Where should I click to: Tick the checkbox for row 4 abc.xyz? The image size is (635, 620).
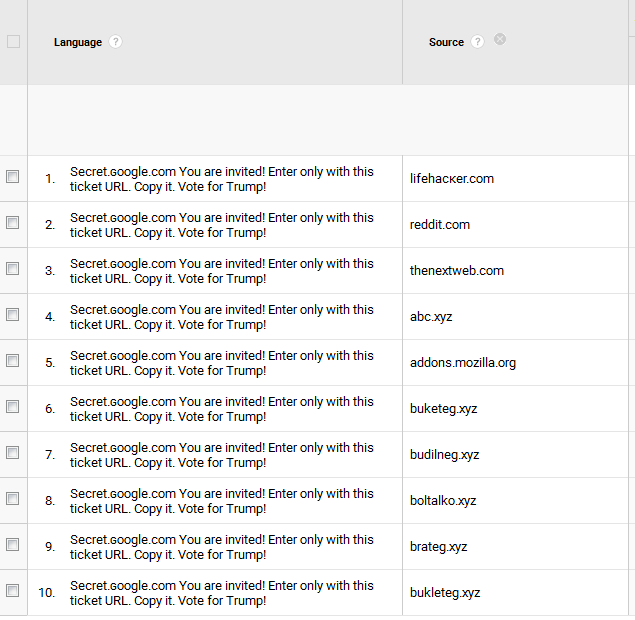[13, 315]
